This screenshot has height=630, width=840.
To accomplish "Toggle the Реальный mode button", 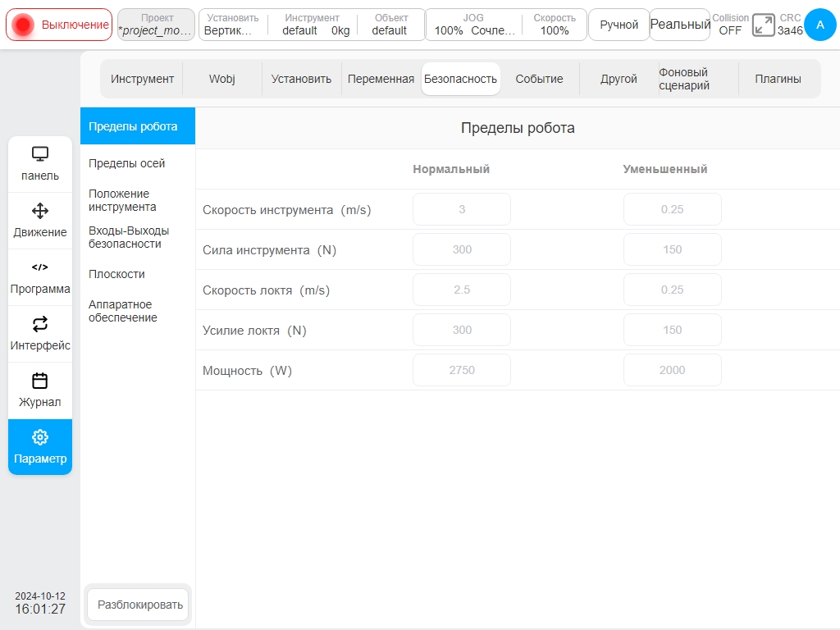I will [680, 25].
